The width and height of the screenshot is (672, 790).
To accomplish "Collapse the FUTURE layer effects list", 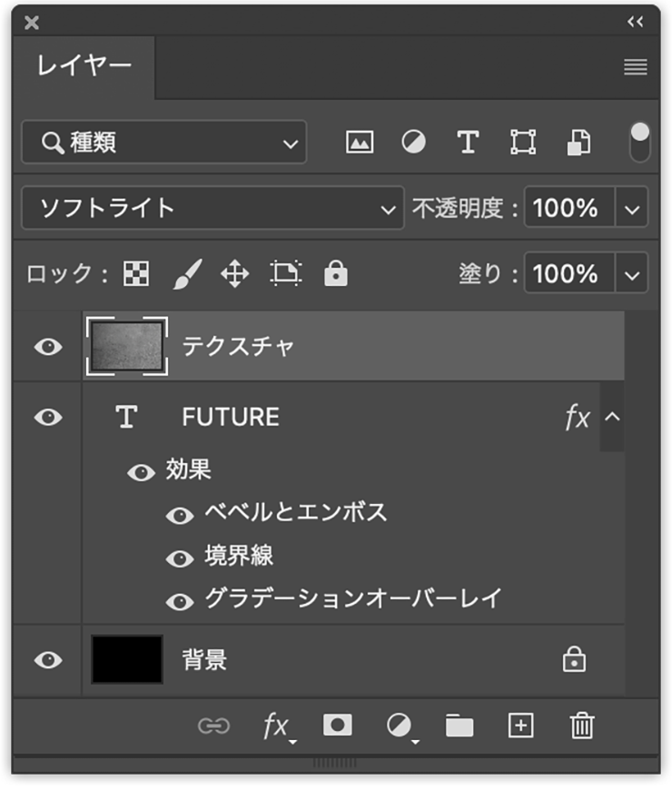I will (612, 417).
